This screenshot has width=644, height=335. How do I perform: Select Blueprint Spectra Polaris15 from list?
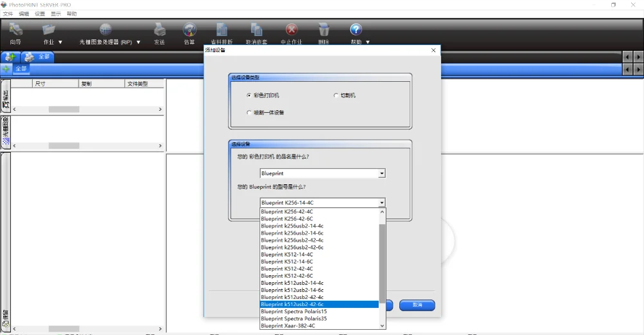coord(319,312)
